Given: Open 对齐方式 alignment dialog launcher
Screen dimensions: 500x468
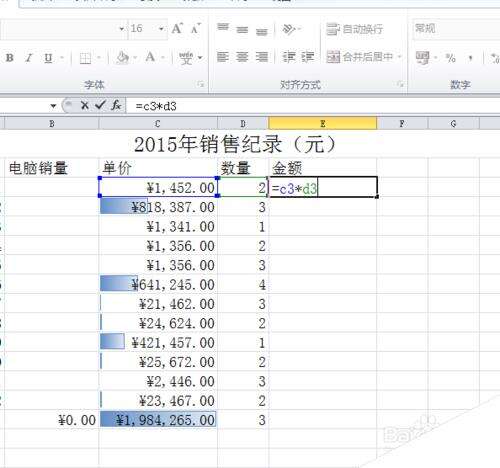Looking at the screenshot, I should pos(400,84).
